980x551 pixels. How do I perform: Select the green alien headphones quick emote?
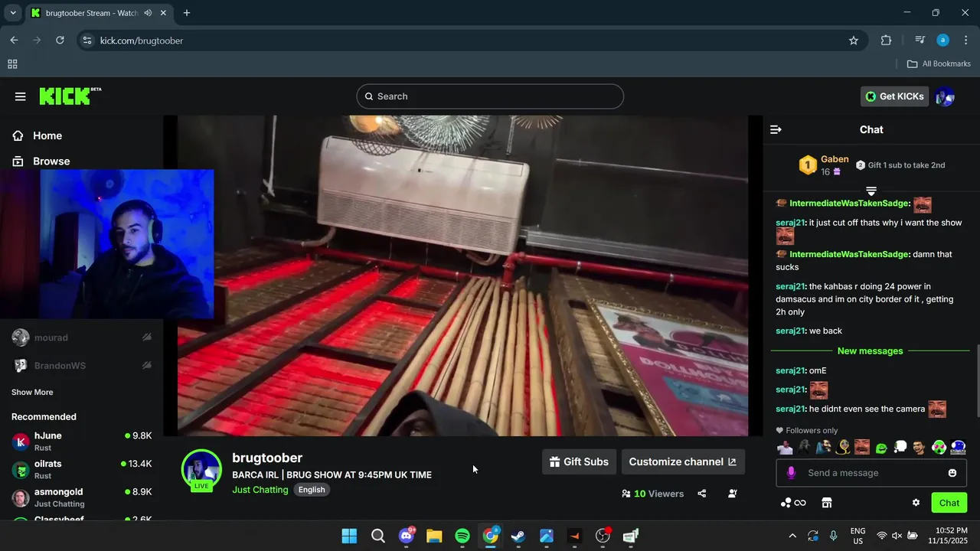click(939, 447)
